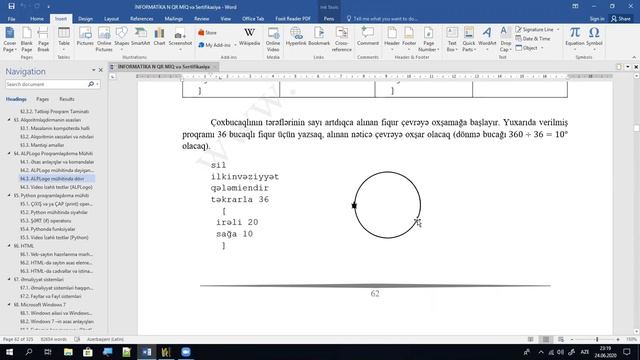Insert an Object

click(x=529, y=48)
